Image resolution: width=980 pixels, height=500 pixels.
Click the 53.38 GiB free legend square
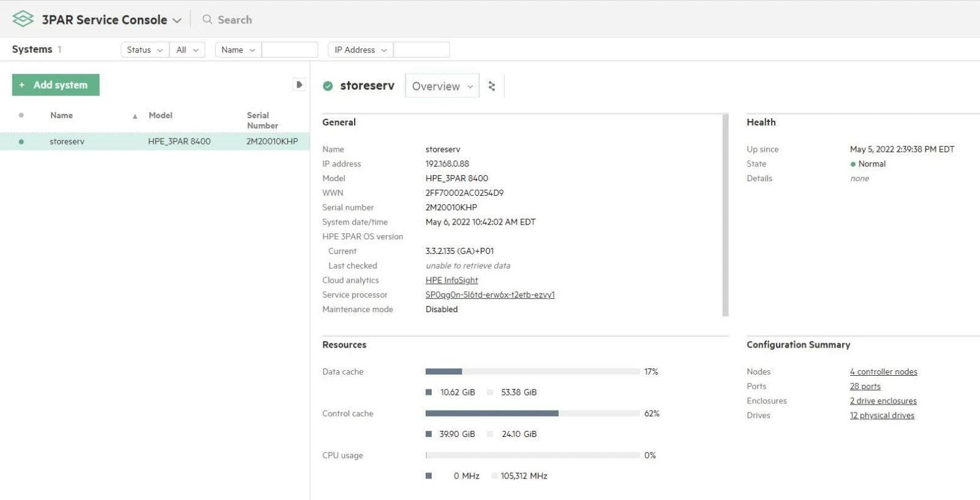[490, 392]
